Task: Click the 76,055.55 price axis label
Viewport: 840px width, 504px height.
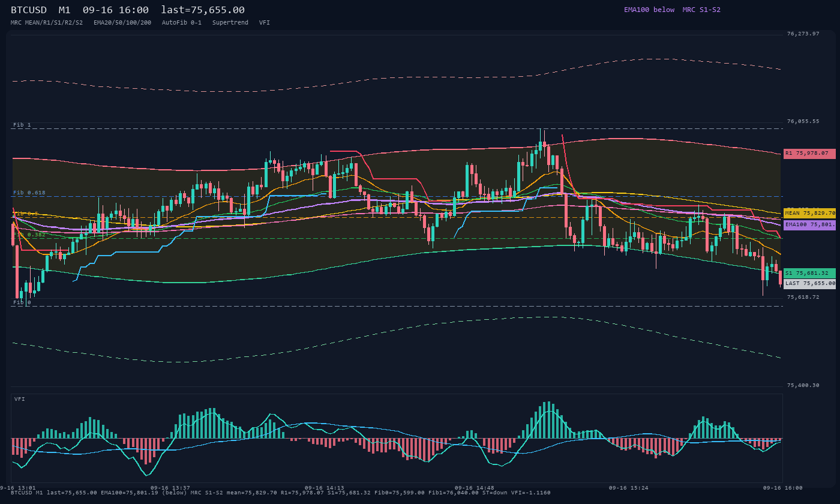Action: point(803,121)
